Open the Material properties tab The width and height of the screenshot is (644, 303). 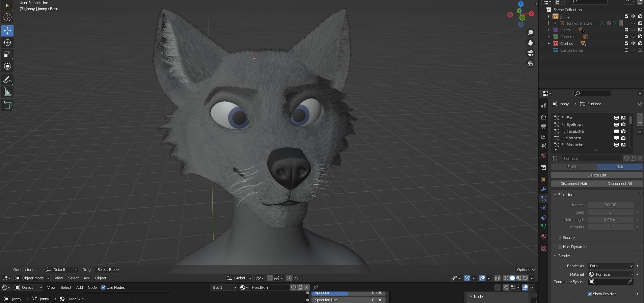543,236
